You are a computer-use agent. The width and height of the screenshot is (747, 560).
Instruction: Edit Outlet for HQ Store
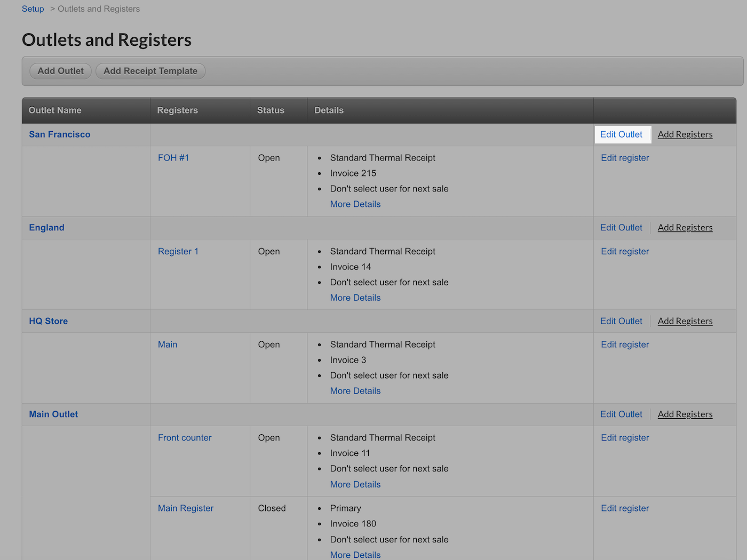pyautogui.click(x=621, y=321)
